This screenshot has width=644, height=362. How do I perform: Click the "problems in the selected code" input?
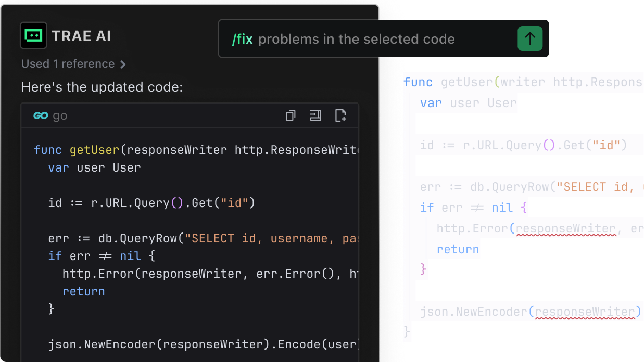(x=356, y=39)
